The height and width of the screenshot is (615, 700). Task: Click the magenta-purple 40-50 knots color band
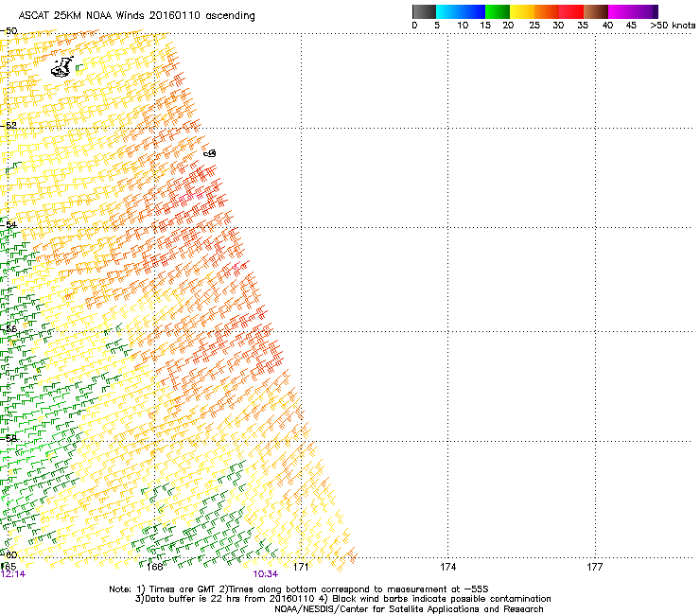click(633, 11)
